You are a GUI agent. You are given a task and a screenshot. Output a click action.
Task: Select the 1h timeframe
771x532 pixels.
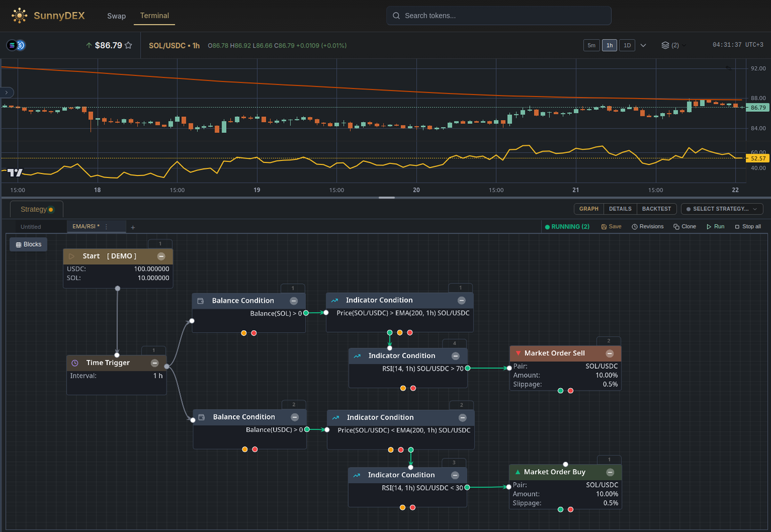(609, 46)
